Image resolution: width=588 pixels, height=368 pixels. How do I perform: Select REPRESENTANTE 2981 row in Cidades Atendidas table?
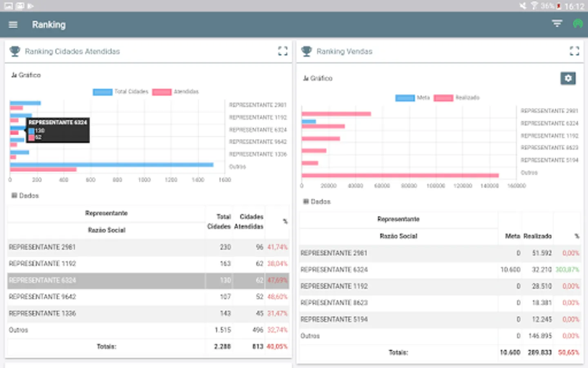148,247
